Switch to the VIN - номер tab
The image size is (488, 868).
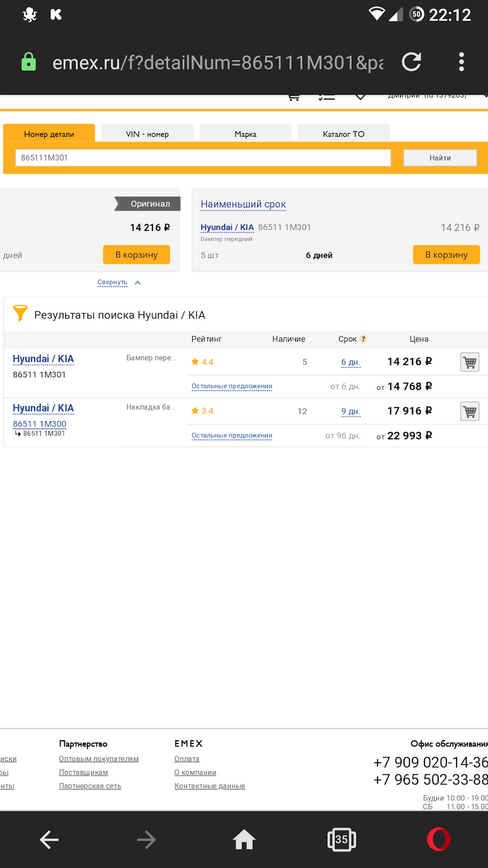[147, 134]
